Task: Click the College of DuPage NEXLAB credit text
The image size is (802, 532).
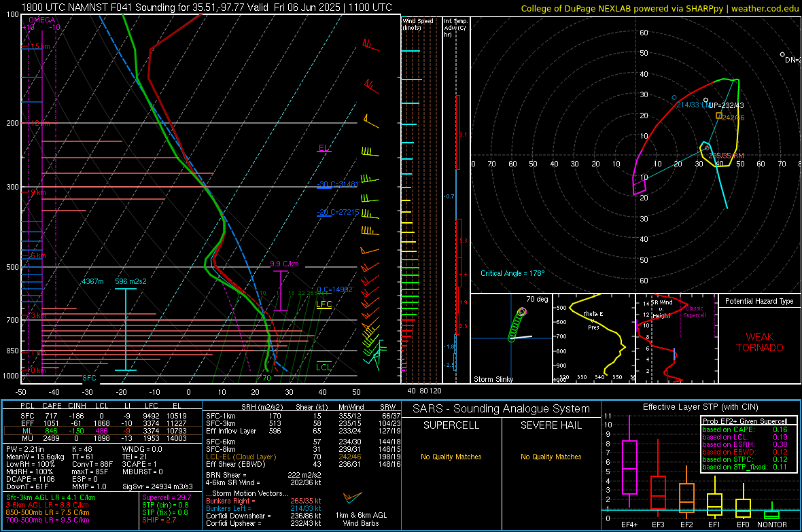Action: 659,8
